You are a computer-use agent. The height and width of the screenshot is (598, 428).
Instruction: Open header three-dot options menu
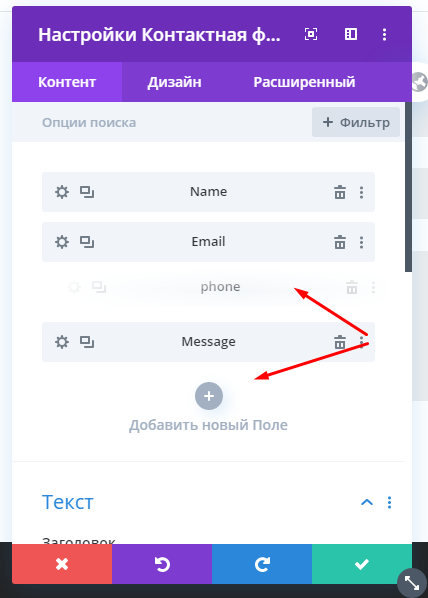tap(385, 34)
